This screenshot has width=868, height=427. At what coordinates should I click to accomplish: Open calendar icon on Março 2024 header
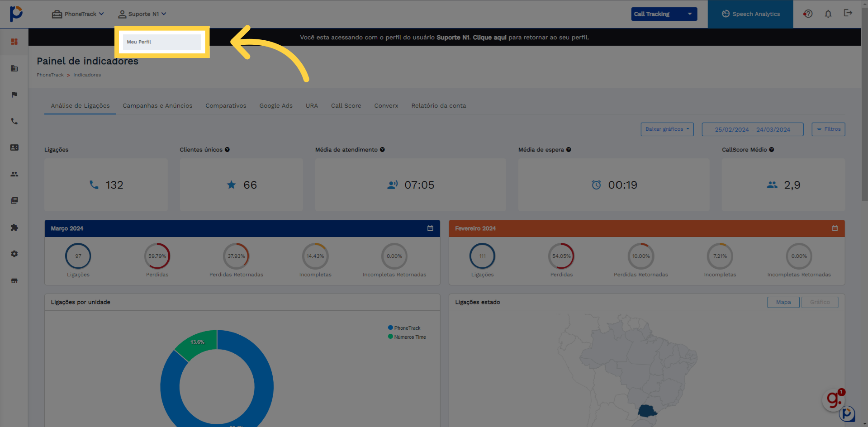point(430,228)
